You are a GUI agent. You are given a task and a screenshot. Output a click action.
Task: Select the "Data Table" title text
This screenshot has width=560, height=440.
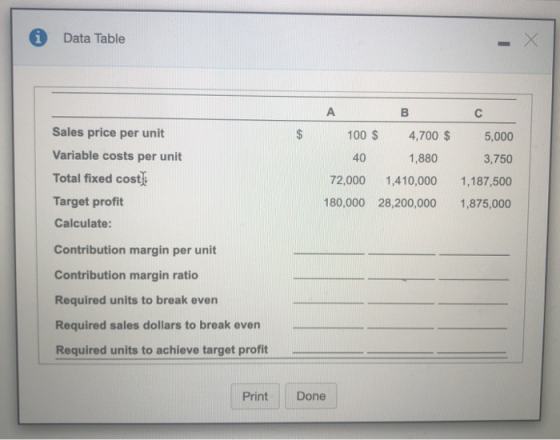click(94, 39)
